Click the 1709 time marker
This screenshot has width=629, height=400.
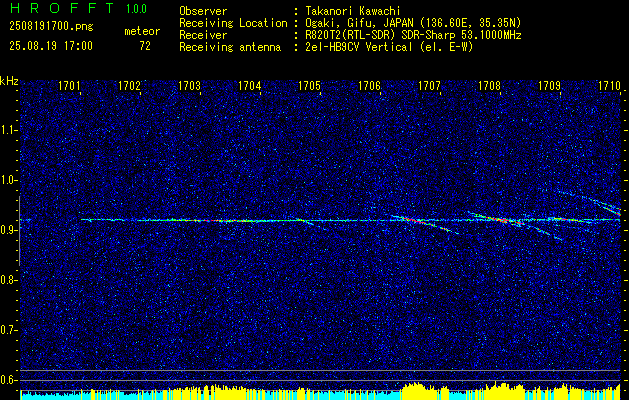point(550,85)
